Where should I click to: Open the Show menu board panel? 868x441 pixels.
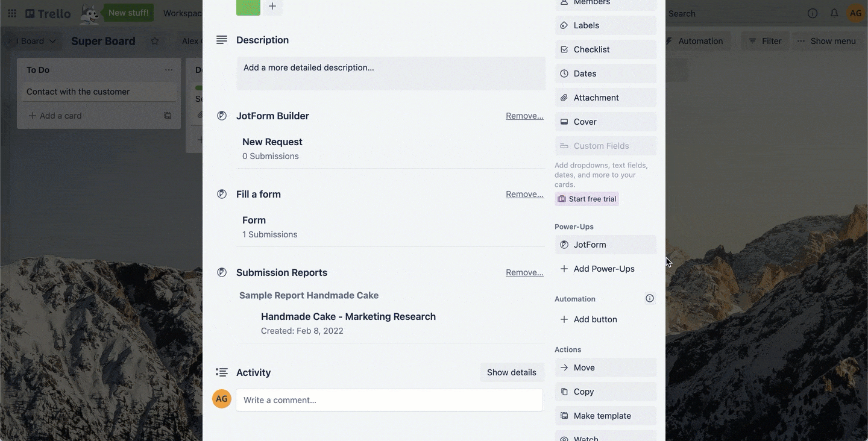(x=826, y=41)
